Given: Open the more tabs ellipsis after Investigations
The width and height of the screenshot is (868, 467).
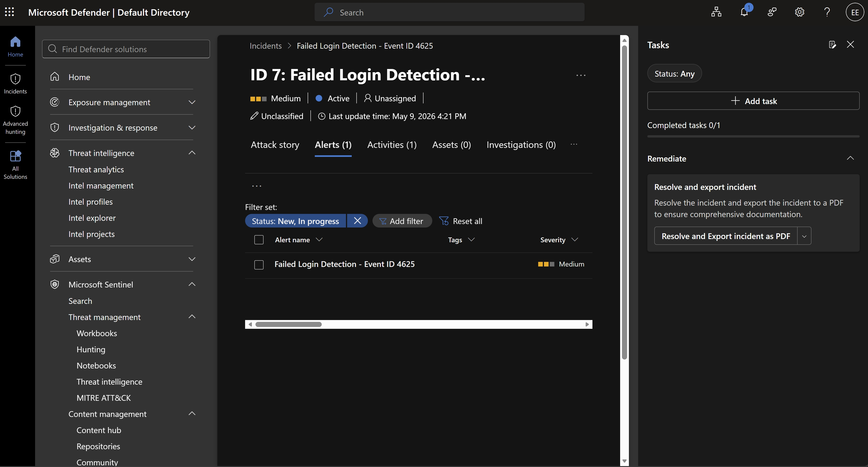Looking at the screenshot, I should coord(574,144).
